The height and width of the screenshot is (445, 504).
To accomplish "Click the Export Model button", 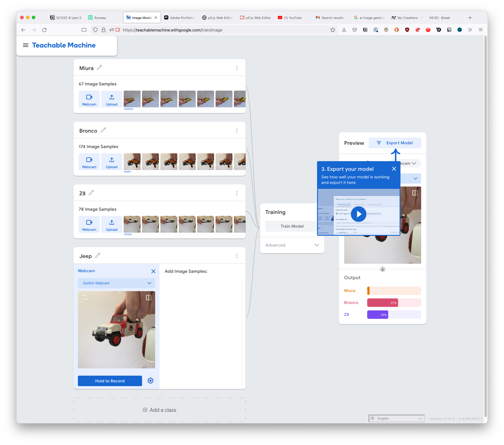I will click(x=395, y=143).
